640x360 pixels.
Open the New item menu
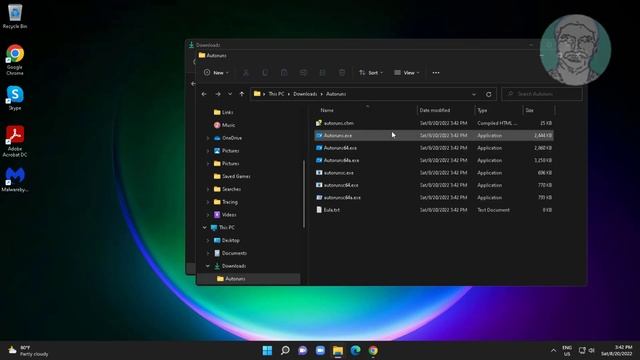pyautogui.click(x=216, y=73)
